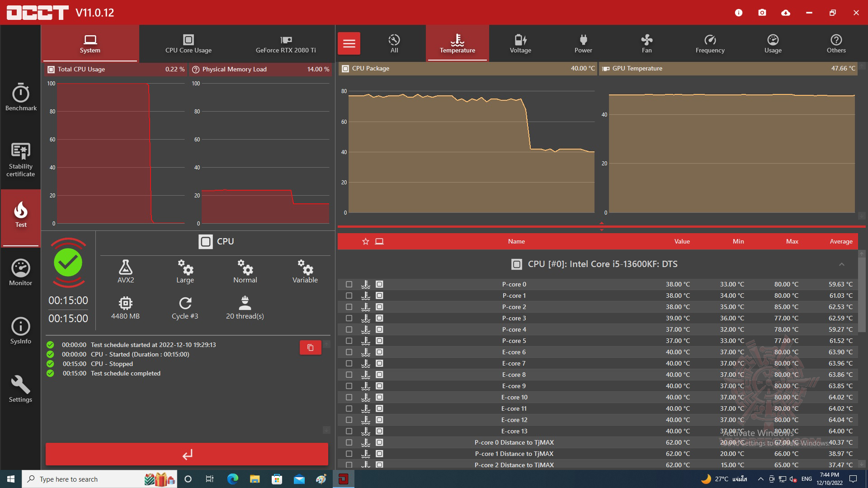The image size is (868, 488).
Task: Open Stability certificate section
Action: (21, 159)
